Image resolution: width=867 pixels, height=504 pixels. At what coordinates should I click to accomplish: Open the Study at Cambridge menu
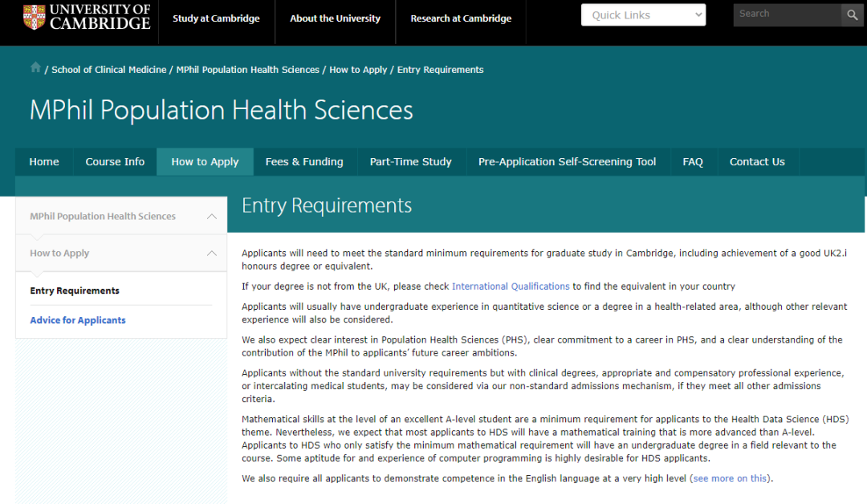coord(216,18)
